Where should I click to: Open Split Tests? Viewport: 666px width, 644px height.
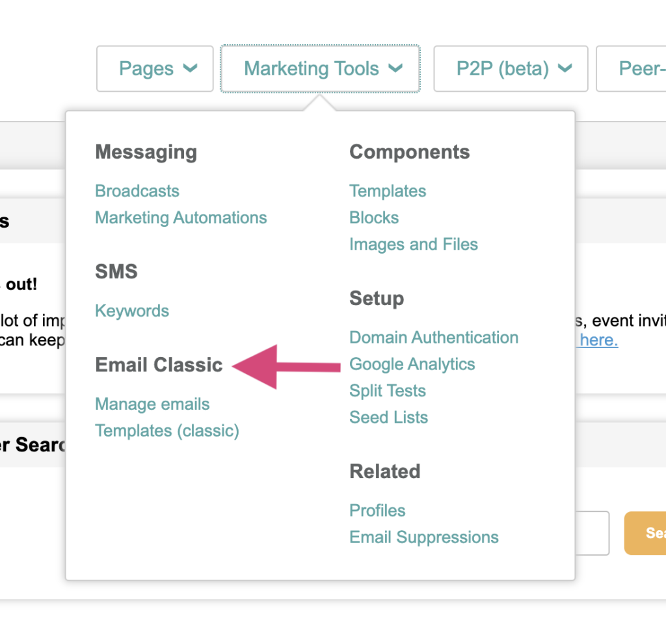click(388, 390)
